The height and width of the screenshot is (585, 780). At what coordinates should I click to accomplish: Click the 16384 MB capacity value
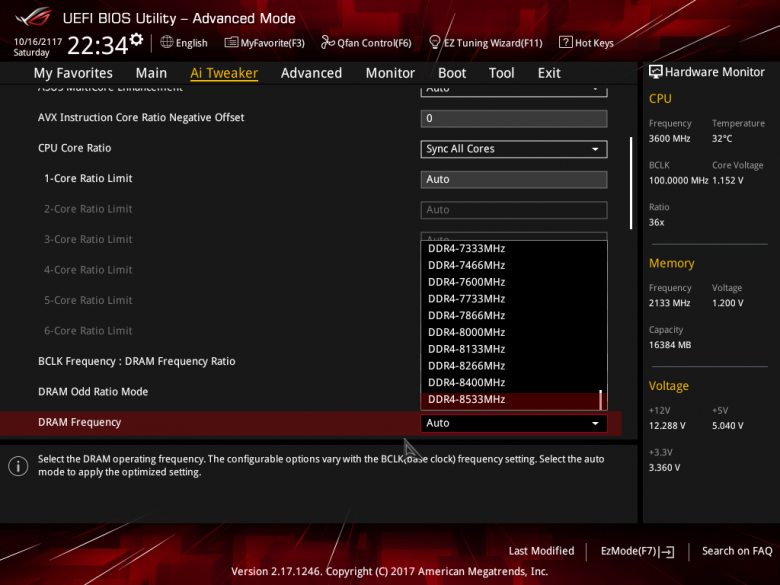click(x=670, y=345)
